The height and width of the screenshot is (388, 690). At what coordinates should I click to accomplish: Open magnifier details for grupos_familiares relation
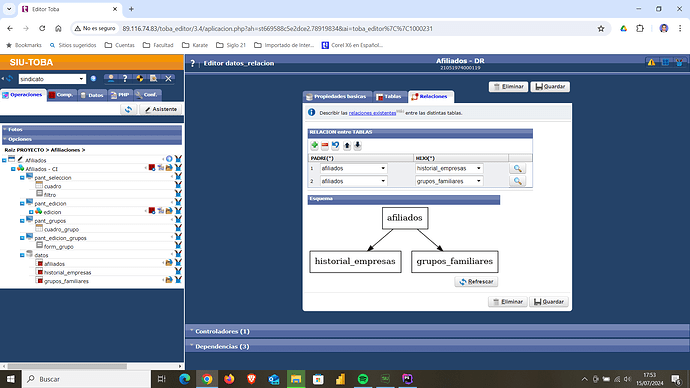(518, 181)
